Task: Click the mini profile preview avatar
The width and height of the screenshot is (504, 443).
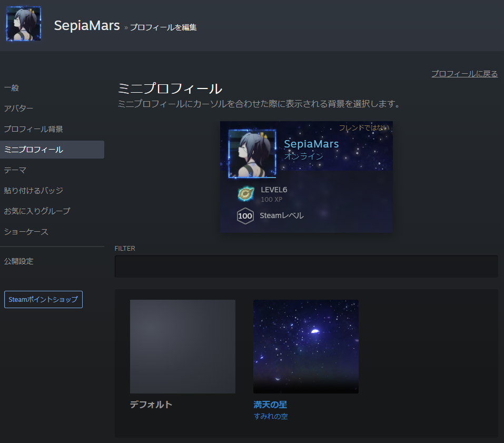Action: [252, 154]
